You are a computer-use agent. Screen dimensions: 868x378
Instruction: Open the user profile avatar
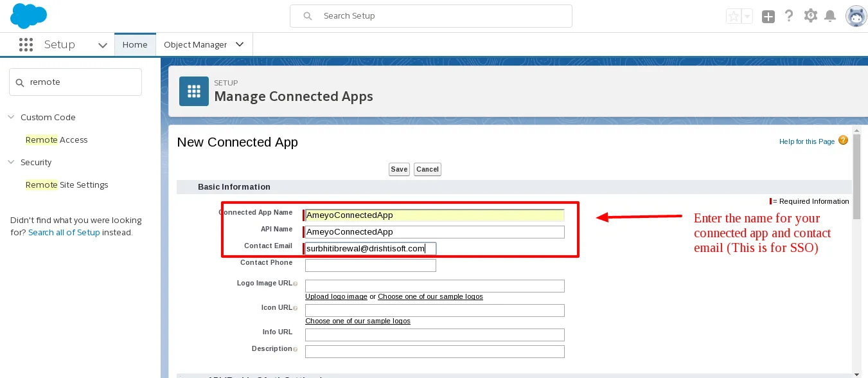856,17
